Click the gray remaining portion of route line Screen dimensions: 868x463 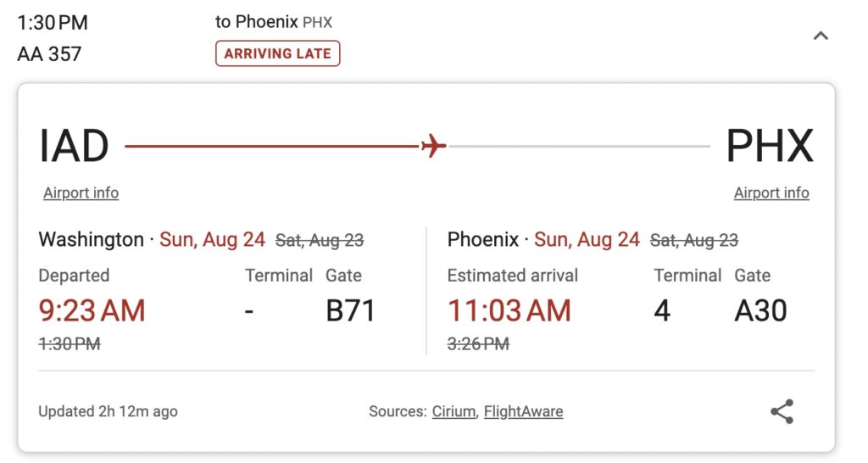[x=579, y=146]
